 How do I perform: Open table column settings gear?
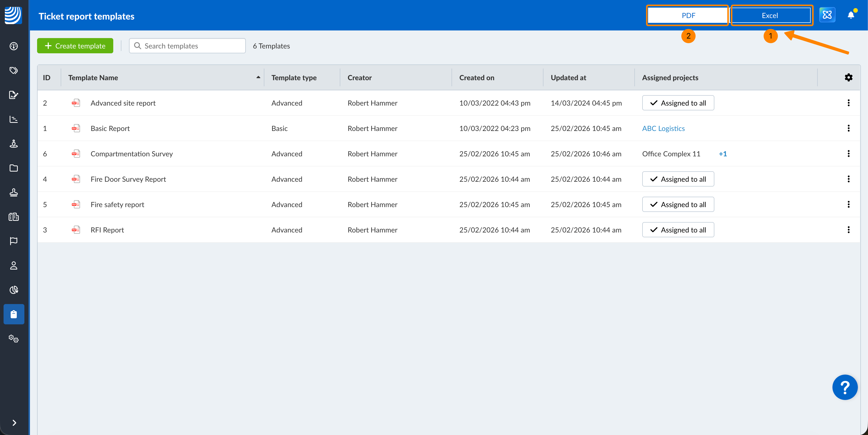848,77
